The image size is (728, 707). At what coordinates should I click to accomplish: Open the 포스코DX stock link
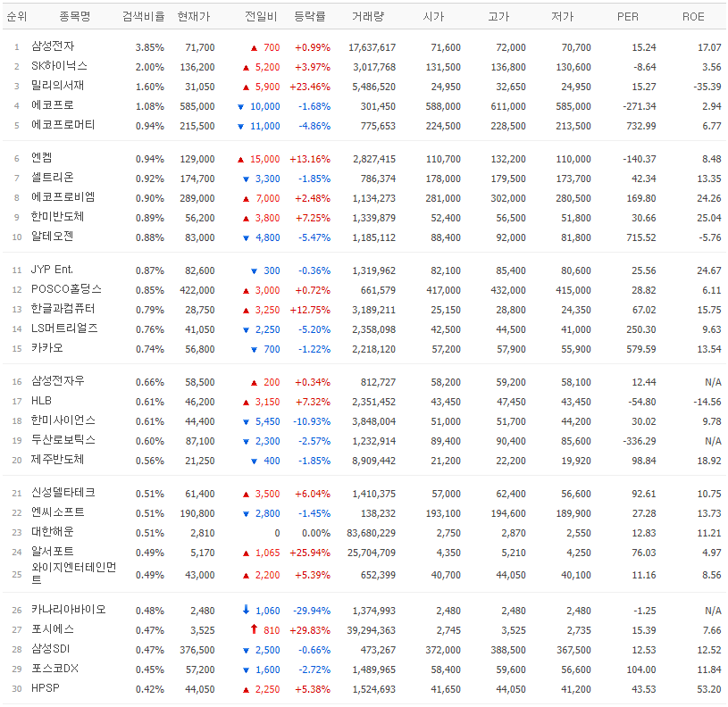coord(54,669)
